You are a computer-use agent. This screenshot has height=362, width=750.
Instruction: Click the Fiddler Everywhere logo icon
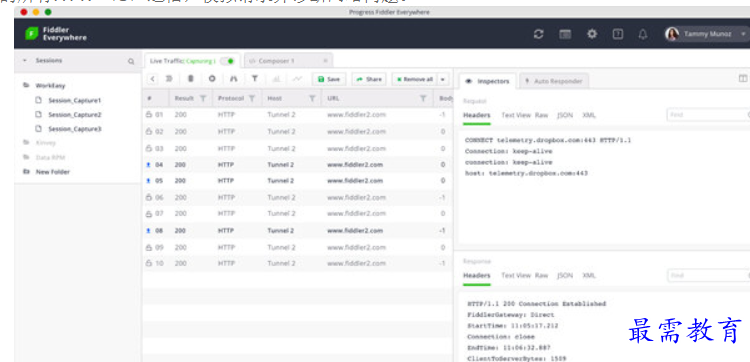pyautogui.click(x=32, y=33)
